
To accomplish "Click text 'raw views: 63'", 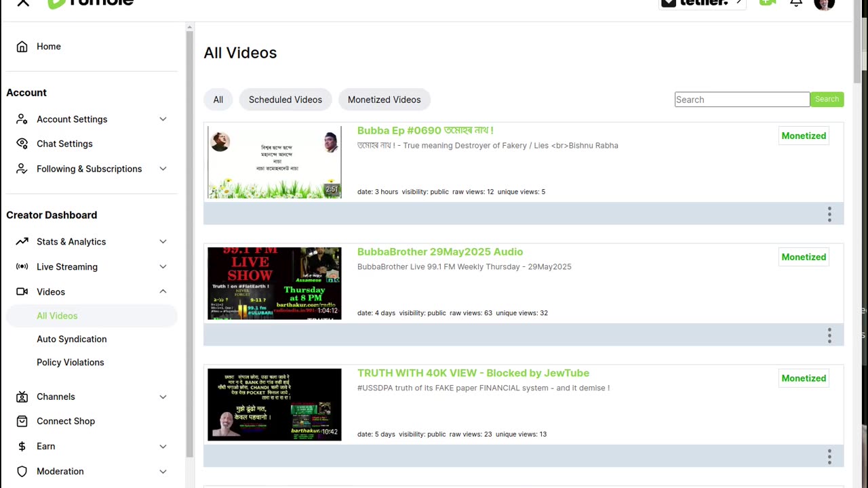I will (x=471, y=313).
